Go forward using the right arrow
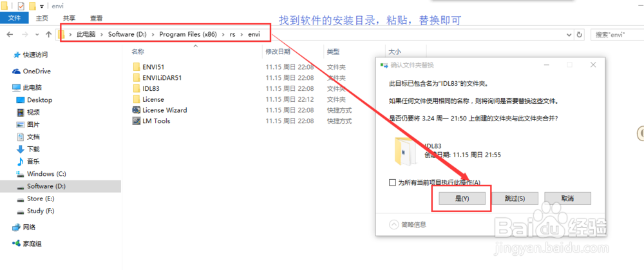The image size is (644, 270). (24, 35)
